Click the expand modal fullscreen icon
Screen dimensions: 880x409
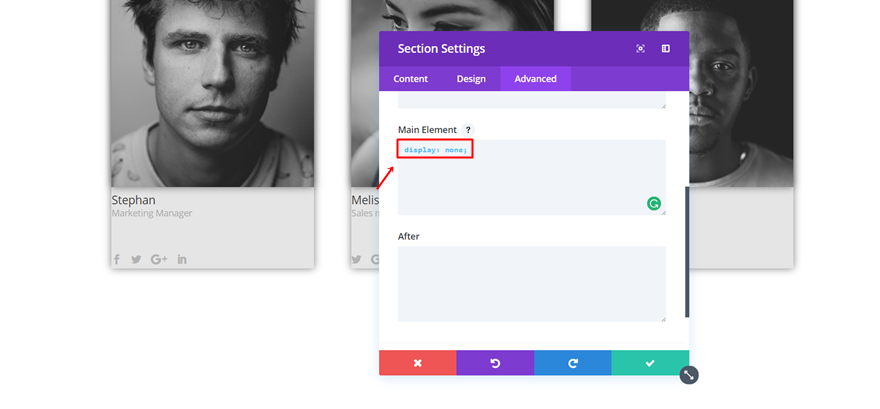pos(640,49)
